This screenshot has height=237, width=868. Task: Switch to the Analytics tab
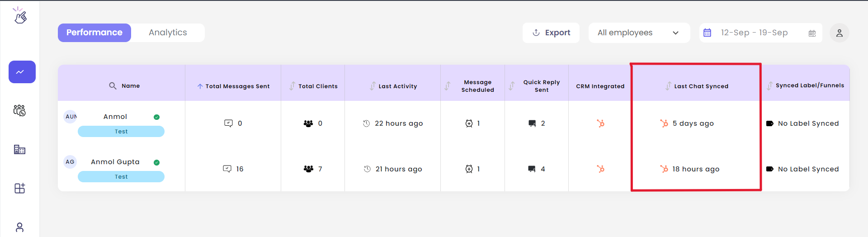click(168, 33)
